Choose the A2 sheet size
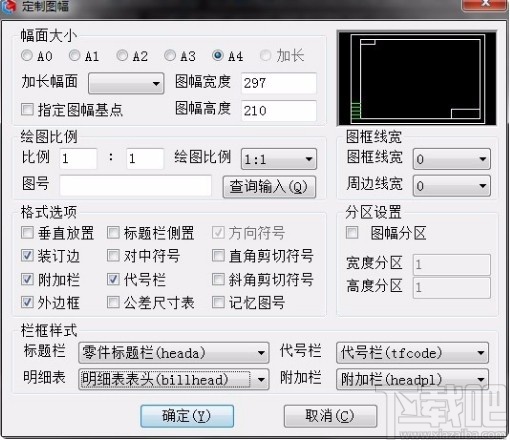The height and width of the screenshot is (440, 510). point(122,55)
